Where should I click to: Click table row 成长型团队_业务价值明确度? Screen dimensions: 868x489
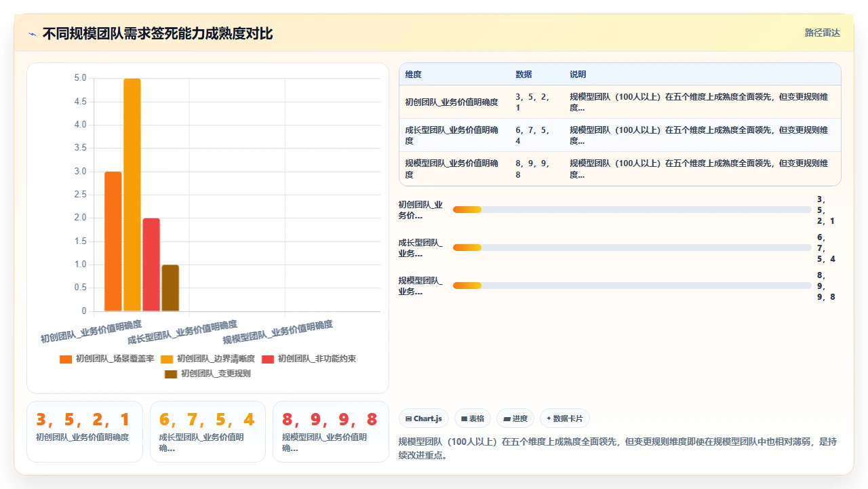[x=620, y=136]
